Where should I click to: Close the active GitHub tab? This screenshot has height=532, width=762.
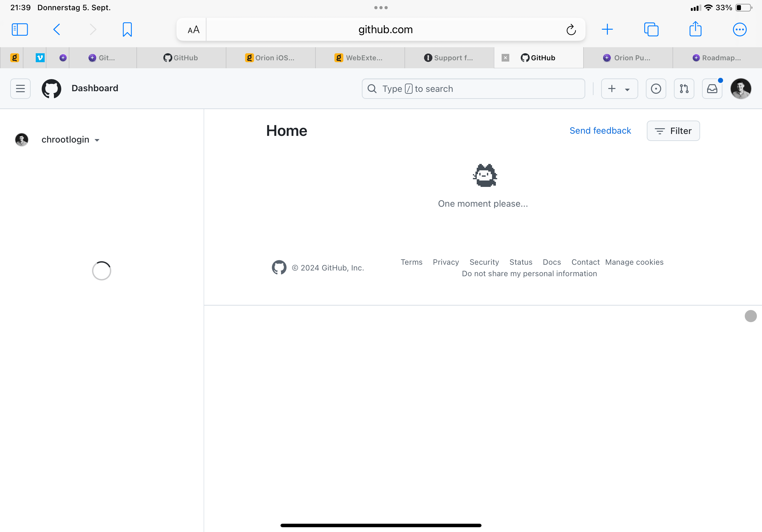505,58
